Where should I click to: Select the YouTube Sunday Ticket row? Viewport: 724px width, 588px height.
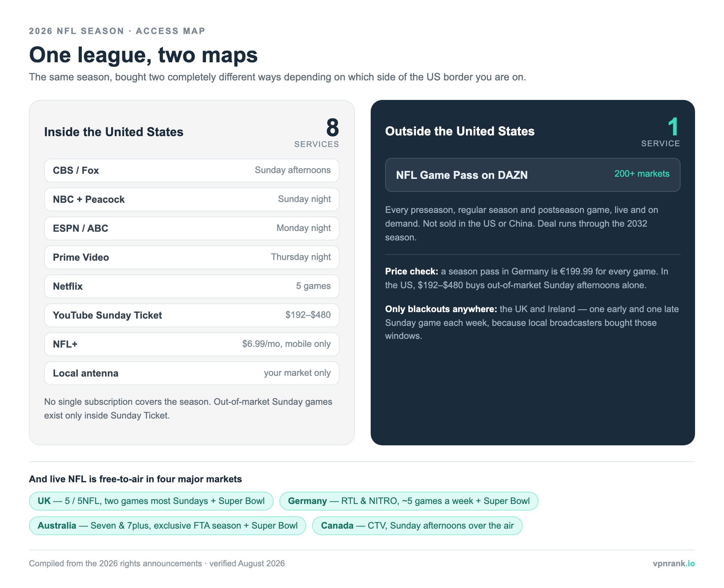coord(191,315)
